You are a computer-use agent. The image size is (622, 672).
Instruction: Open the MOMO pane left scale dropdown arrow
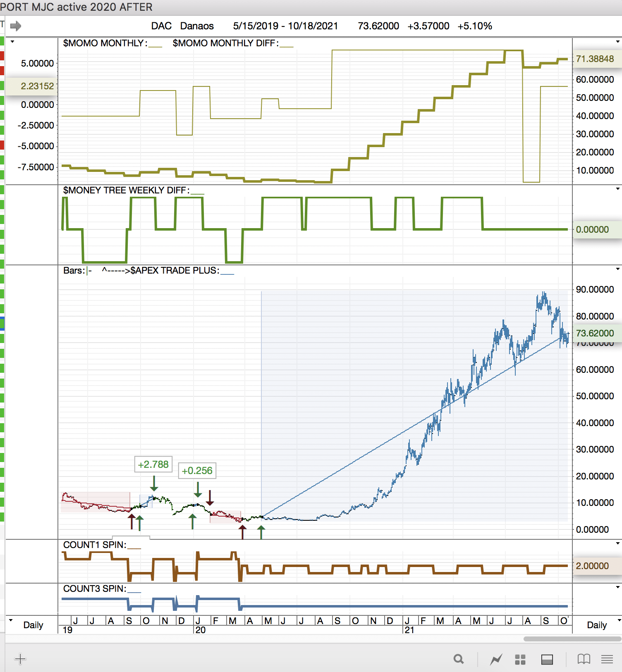coord(12,42)
